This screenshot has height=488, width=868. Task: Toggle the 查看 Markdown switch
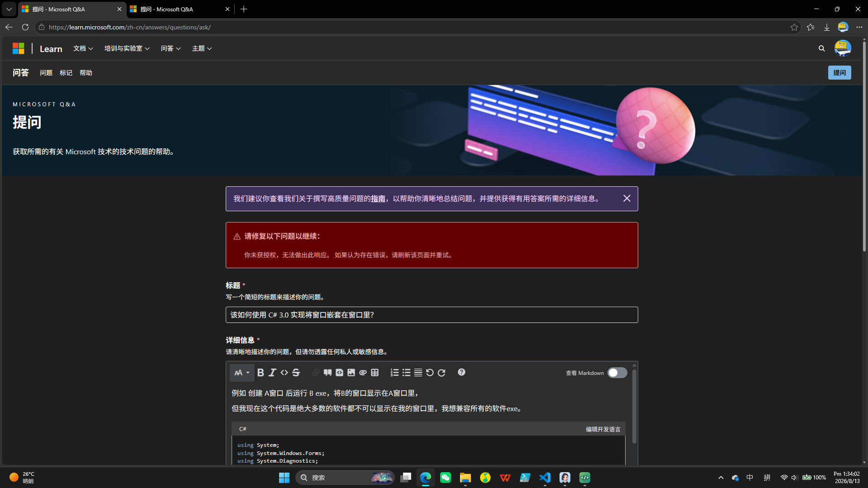617,373
